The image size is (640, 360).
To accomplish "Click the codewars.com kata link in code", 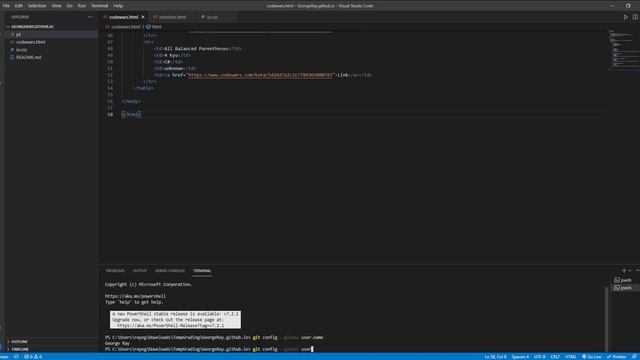I will (x=260, y=75).
